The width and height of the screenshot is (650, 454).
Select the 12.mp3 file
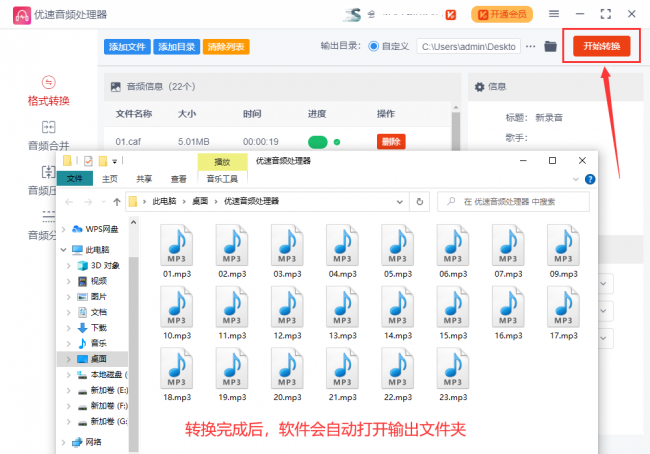287,313
